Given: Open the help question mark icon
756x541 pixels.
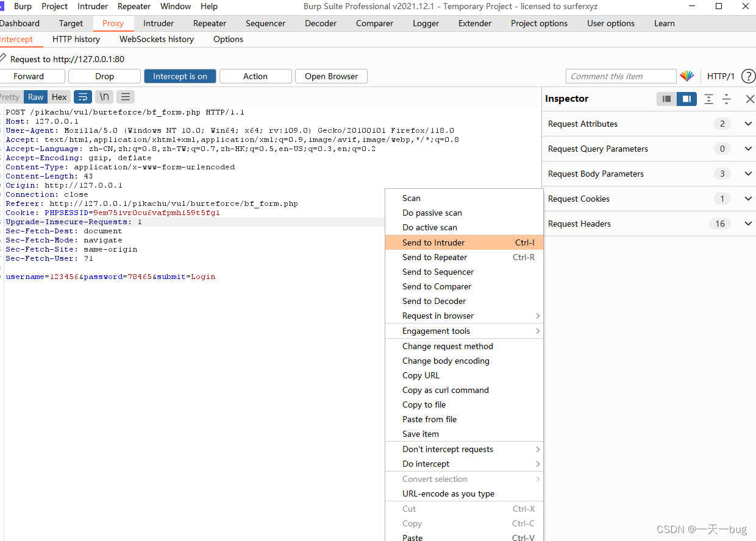Looking at the screenshot, I should 748,76.
